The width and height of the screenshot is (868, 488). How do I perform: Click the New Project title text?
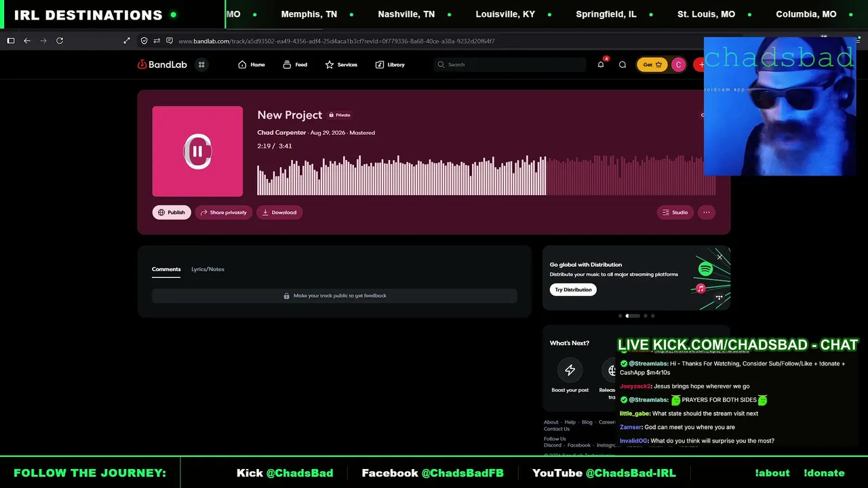(x=290, y=115)
